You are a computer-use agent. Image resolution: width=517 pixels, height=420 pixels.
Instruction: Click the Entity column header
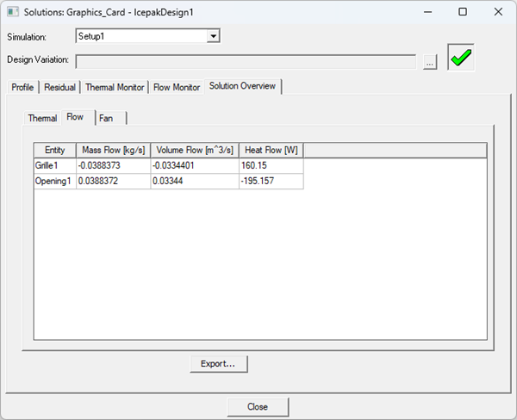coord(55,151)
